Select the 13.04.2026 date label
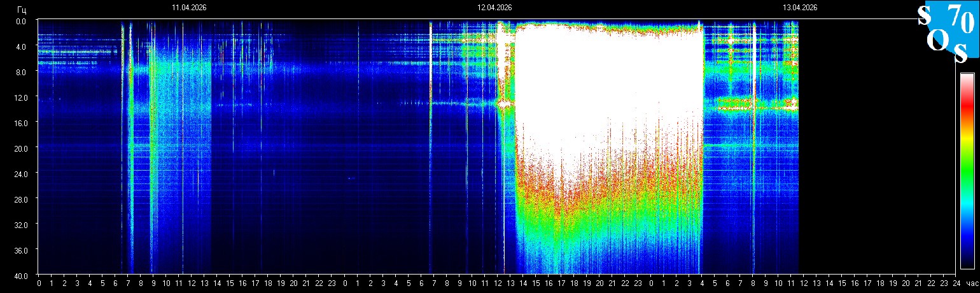This screenshot has height=293, width=980. pos(800,8)
